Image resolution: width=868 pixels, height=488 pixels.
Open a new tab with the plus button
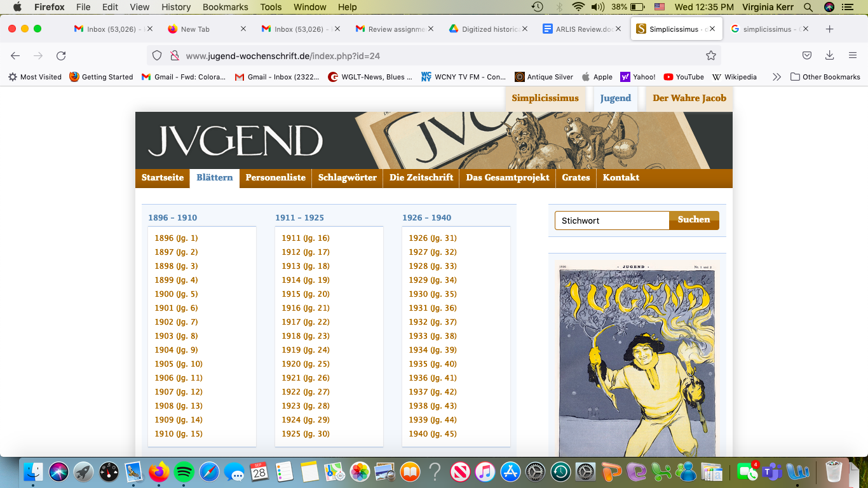coord(829,29)
